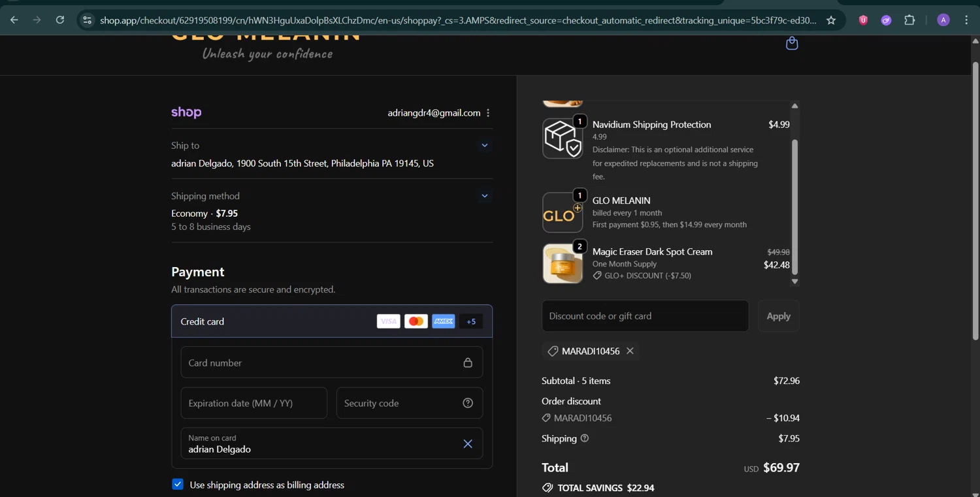Click the Amex card logo
Image resolution: width=980 pixels, height=497 pixels.
pyautogui.click(x=444, y=321)
